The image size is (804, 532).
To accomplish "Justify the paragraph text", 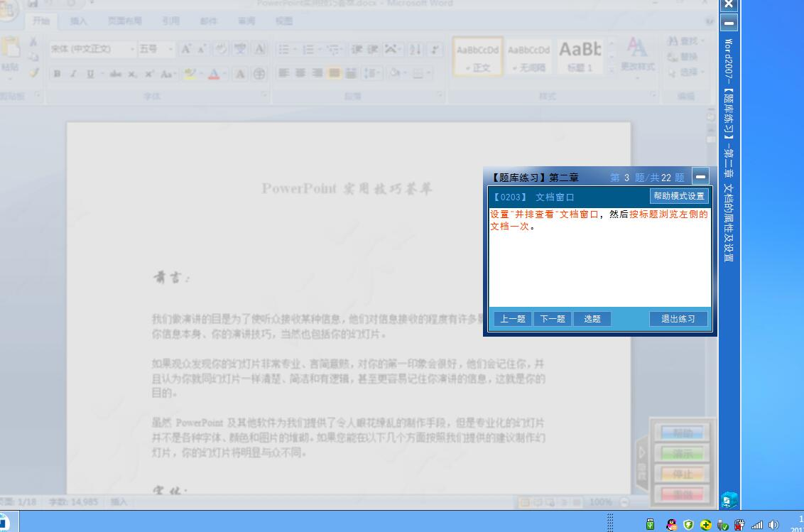I will [x=335, y=73].
